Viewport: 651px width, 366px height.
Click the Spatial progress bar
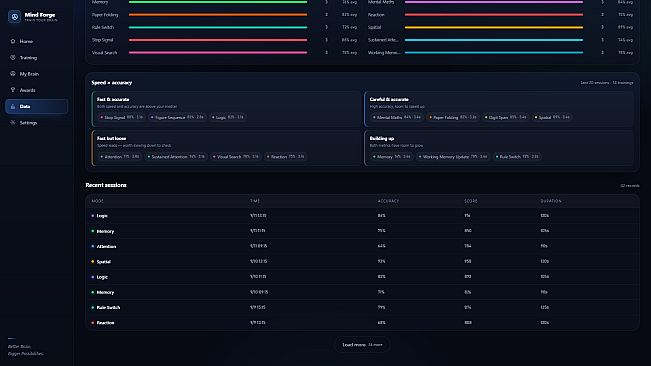pyautogui.click(x=494, y=27)
